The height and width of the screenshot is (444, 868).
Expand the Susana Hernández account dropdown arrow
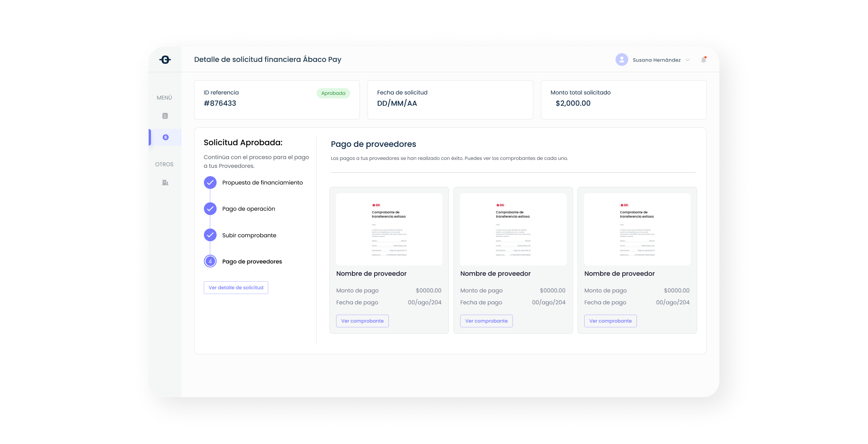click(x=688, y=60)
